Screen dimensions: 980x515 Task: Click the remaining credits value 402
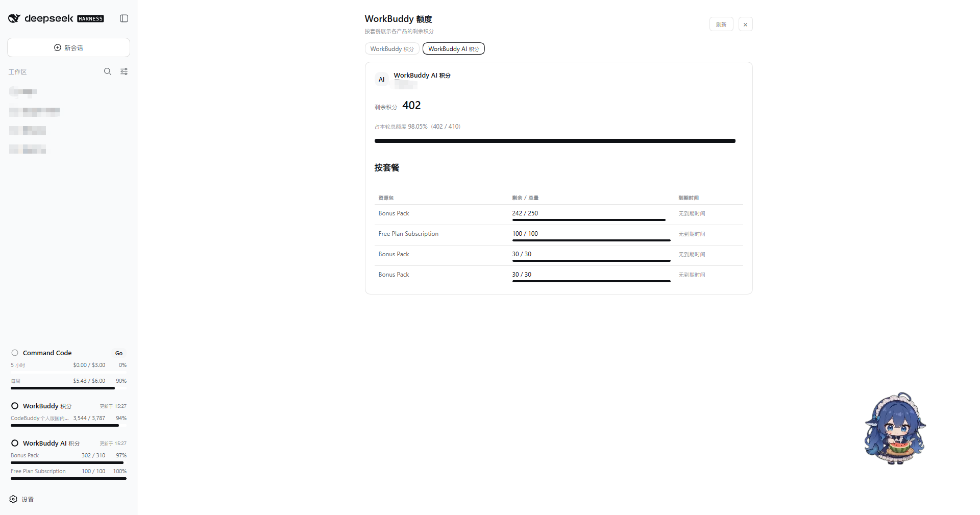pyautogui.click(x=411, y=106)
